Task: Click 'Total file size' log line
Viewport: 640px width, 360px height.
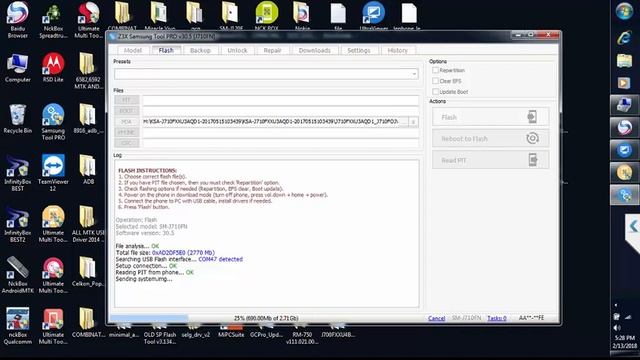Action: (x=165, y=253)
